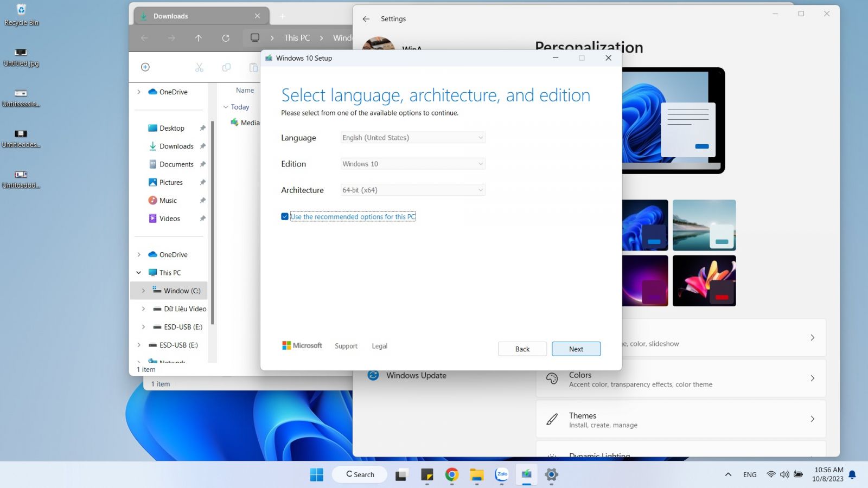Open Settings gear from the taskbar
The height and width of the screenshot is (488, 868).
click(551, 474)
